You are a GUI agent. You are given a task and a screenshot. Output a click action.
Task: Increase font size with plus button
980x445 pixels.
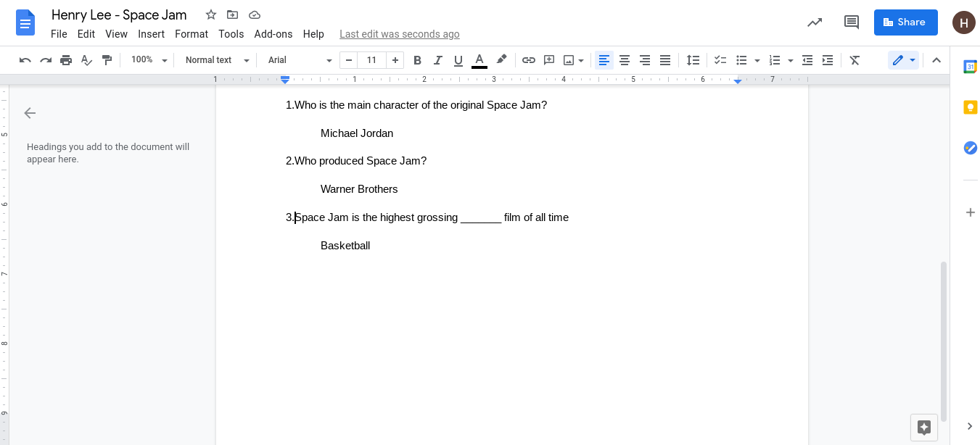(x=395, y=60)
